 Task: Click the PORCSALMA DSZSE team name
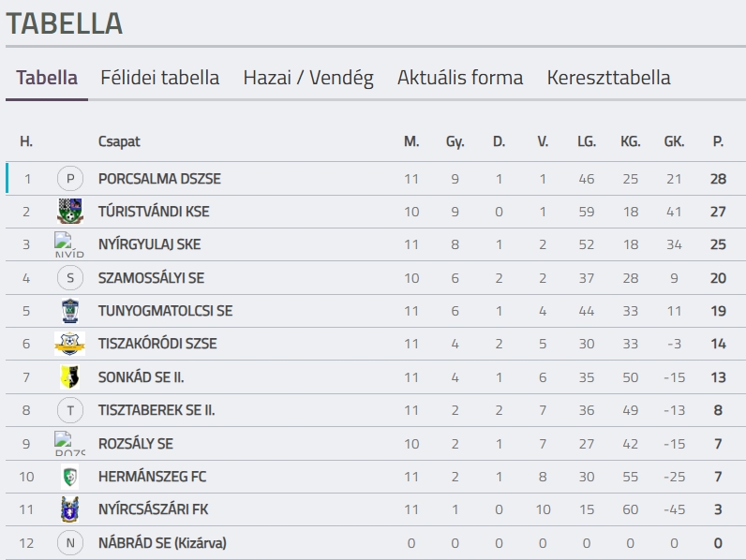pyautogui.click(x=159, y=178)
